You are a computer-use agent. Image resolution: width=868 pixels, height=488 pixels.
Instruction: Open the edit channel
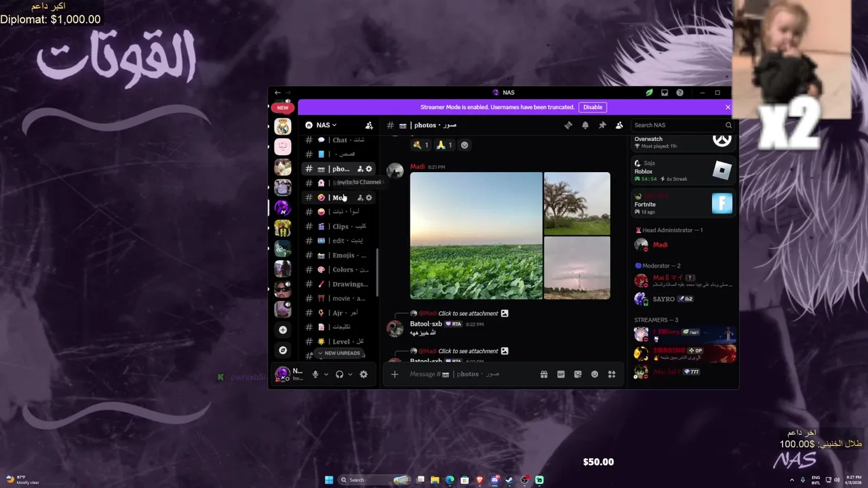339,241
